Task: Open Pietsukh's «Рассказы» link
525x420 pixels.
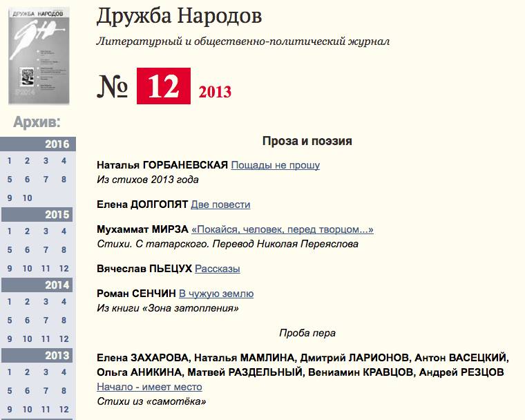Action: (x=218, y=269)
